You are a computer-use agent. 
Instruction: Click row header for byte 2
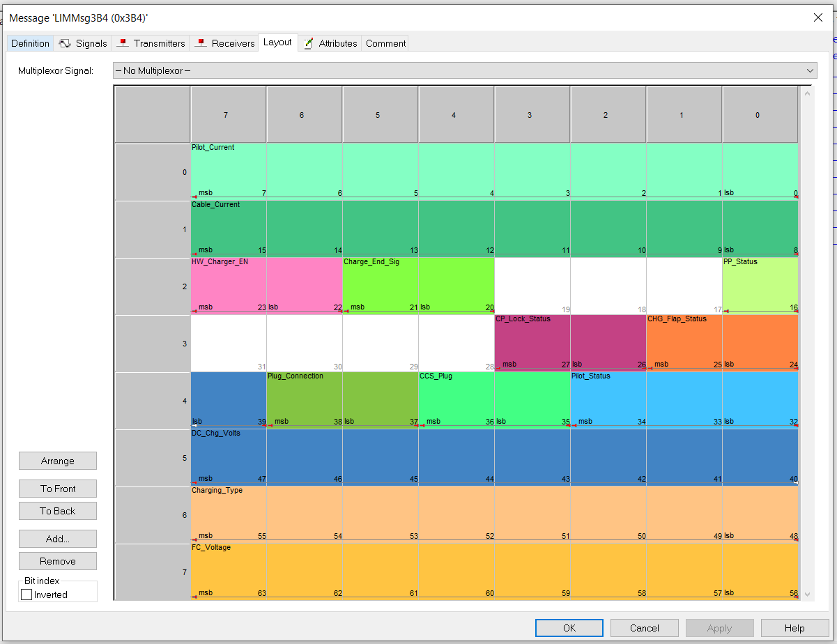point(153,286)
